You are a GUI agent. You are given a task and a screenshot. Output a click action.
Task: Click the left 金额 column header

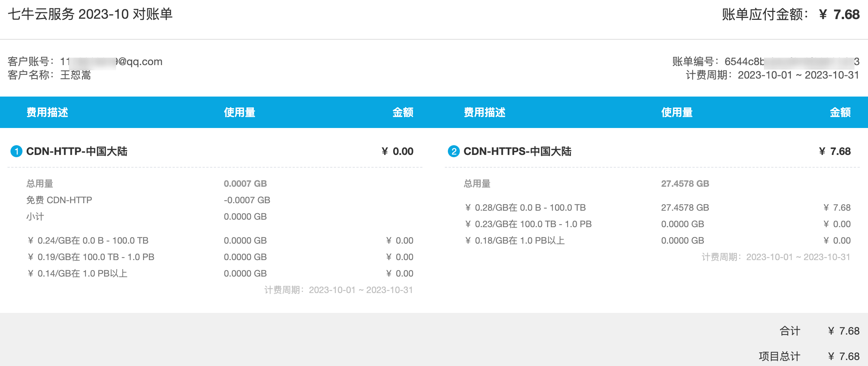[x=403, y=112]
